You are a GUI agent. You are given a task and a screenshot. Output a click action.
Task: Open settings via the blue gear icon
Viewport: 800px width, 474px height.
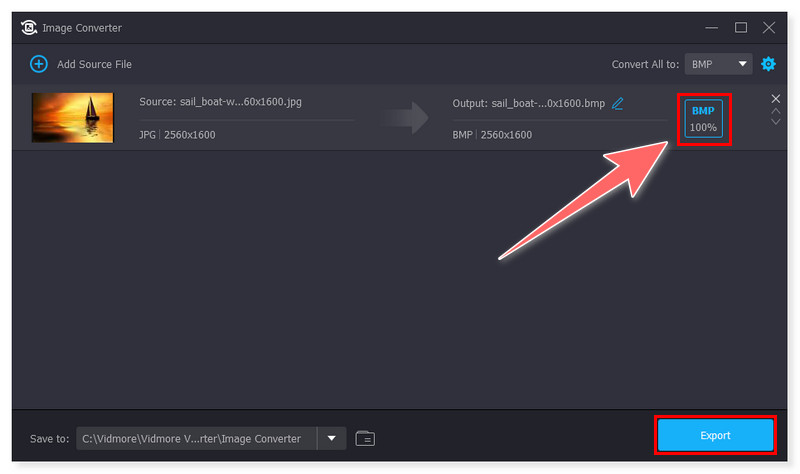[768, 64]
